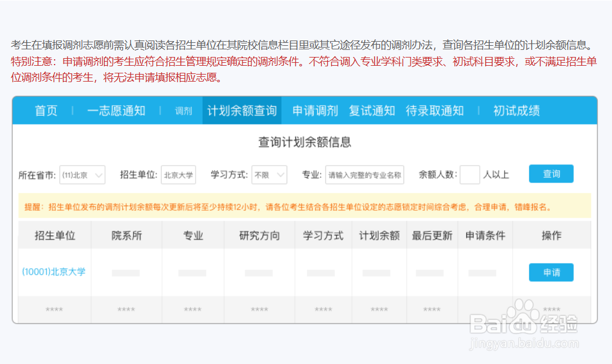612x364 pixels.
Task: Open the (10001)北京大学 university link
Action: [54, 272]
